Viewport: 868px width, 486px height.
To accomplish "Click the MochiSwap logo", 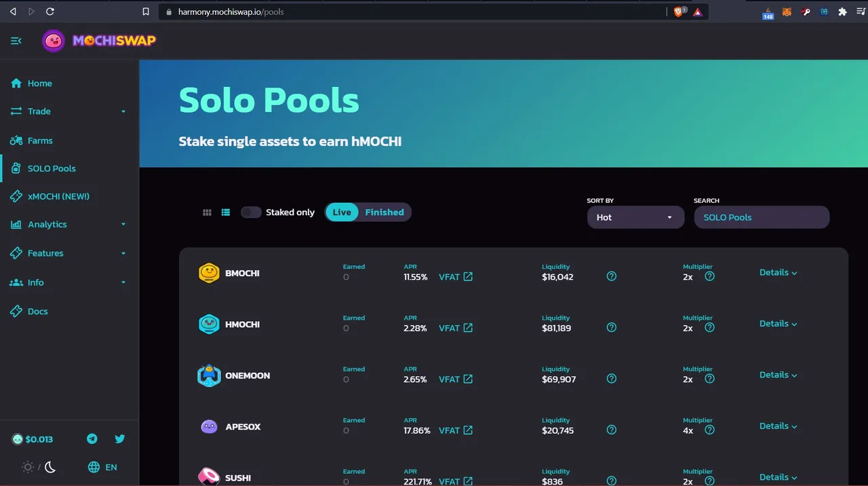I will (99, 41).
